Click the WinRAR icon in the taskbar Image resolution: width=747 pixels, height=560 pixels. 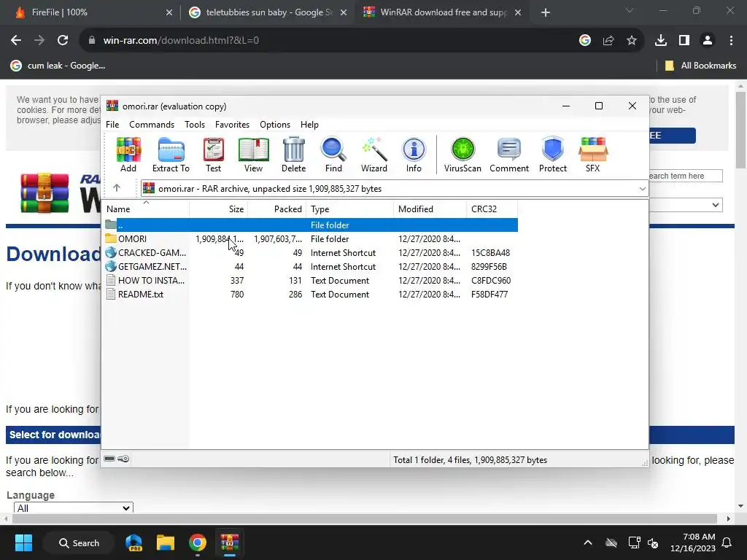(x=229, y=542)
